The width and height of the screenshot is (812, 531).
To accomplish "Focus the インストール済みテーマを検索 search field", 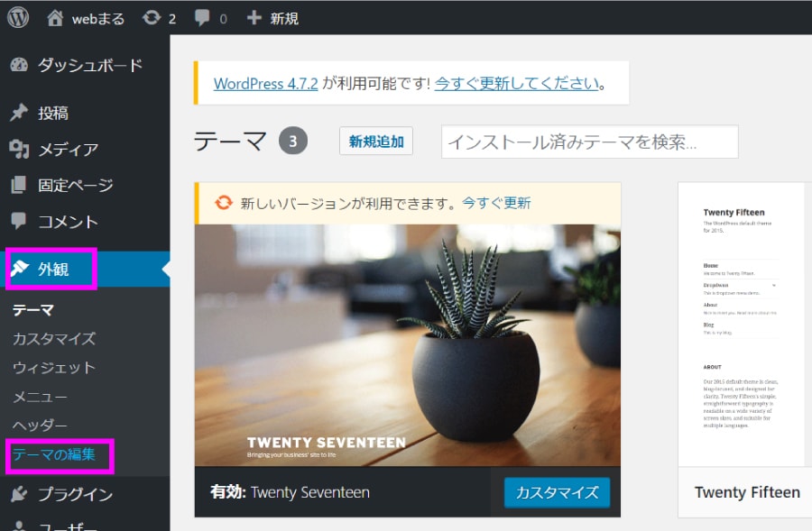I will (x=590, y=142).
